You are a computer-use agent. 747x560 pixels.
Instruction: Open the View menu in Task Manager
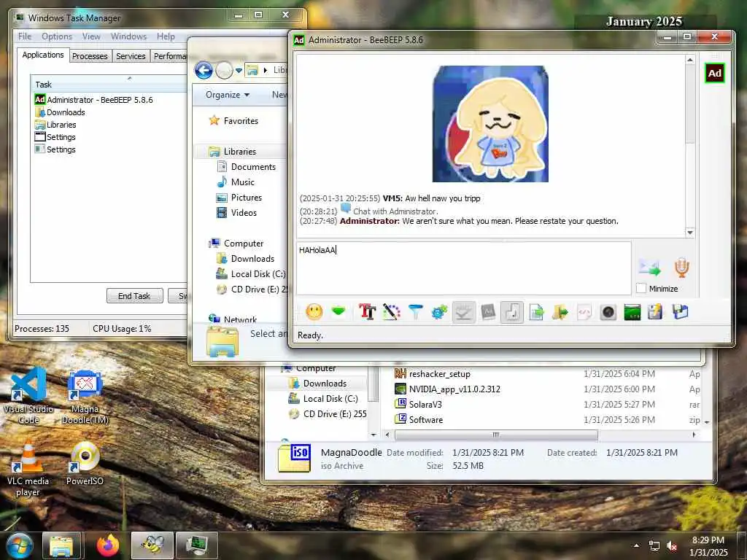pyautogui.click(x=91, y=36)
